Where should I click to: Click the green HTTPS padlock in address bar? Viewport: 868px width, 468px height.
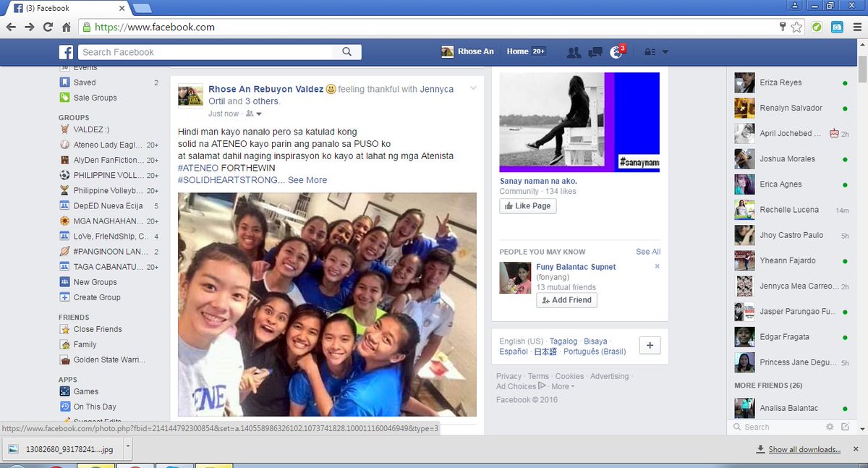(86, 25)
